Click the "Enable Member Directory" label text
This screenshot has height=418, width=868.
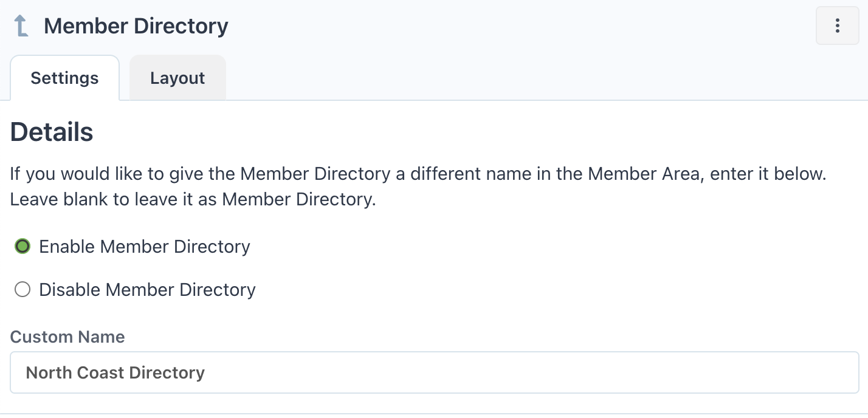coord(145,247)
